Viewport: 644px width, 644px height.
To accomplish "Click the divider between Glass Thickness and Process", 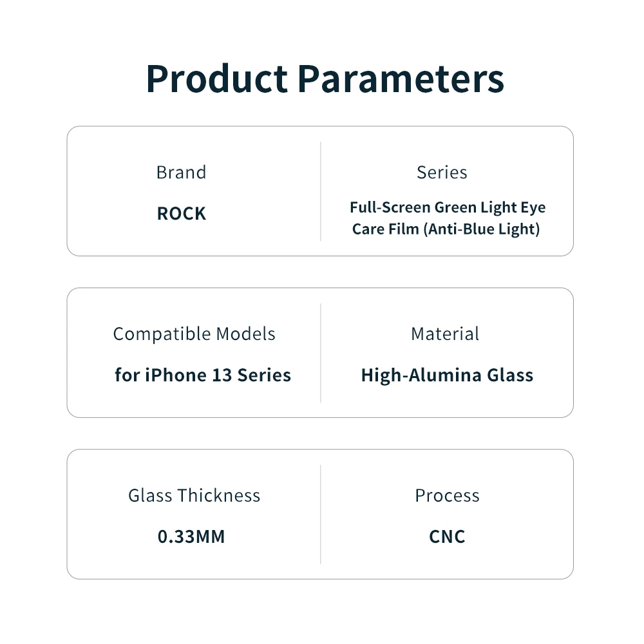I will 321,515.
